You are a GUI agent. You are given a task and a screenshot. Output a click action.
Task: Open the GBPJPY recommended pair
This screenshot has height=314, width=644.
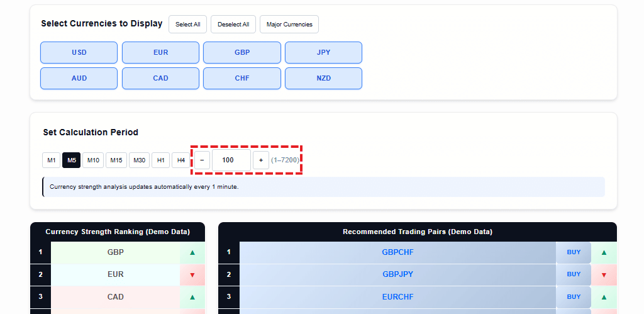click(397, 274)
